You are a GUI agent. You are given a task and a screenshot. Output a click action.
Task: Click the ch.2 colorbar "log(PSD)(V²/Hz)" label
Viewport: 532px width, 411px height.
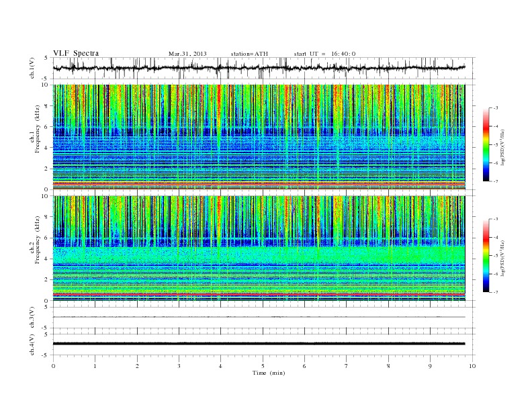502,258
